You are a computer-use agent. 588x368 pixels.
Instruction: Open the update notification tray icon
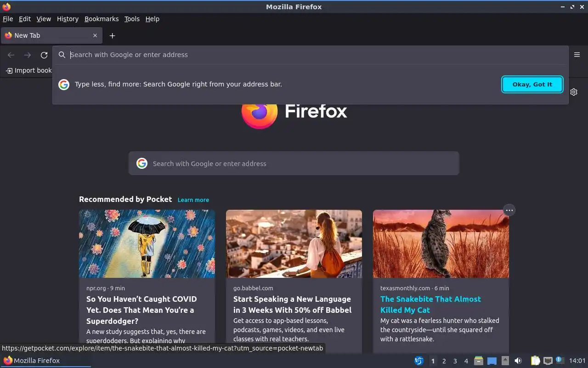pos(560,360)
